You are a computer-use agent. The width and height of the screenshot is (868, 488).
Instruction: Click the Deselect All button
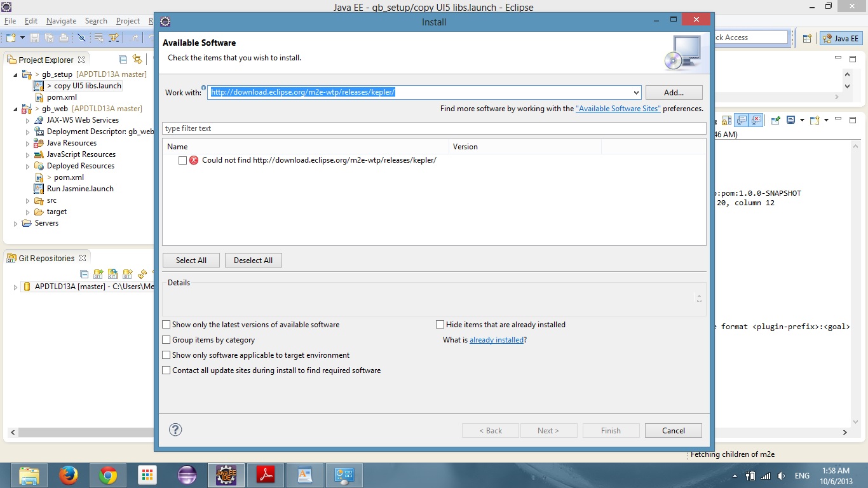point(253,261)
